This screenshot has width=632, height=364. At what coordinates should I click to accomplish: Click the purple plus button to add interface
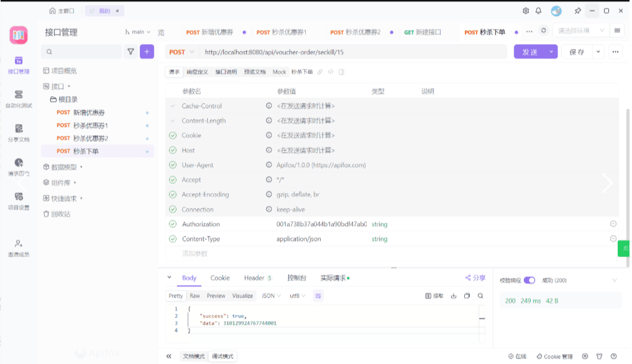[x=147, y=52]
